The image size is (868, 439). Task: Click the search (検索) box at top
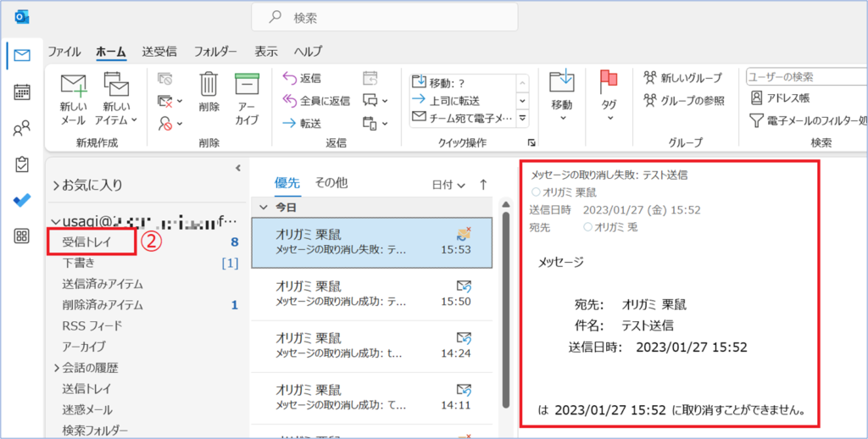pos(384,17)
